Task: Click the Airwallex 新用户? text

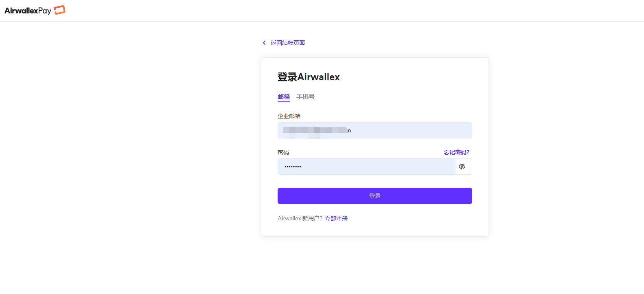Action: point(300,219)
